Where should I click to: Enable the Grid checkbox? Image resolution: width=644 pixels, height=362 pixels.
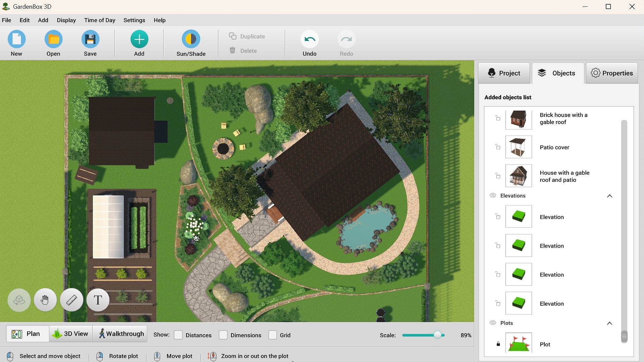(272, 335)
